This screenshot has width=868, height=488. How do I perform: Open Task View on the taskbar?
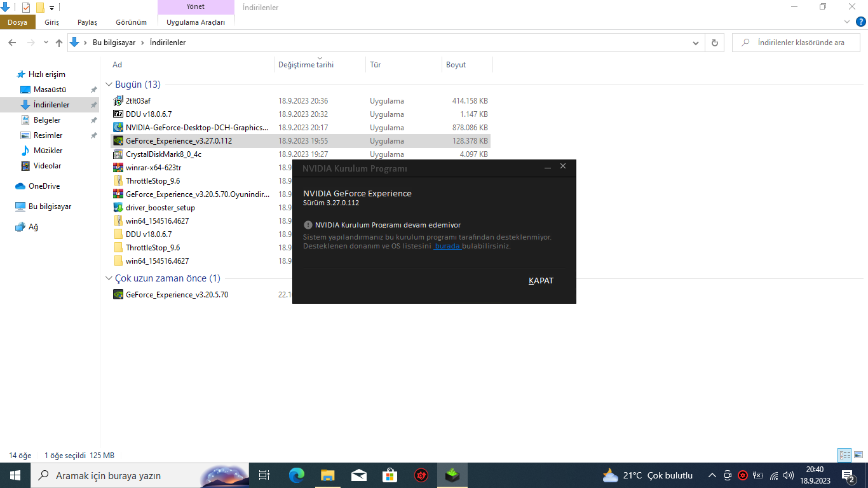(264, 475)
